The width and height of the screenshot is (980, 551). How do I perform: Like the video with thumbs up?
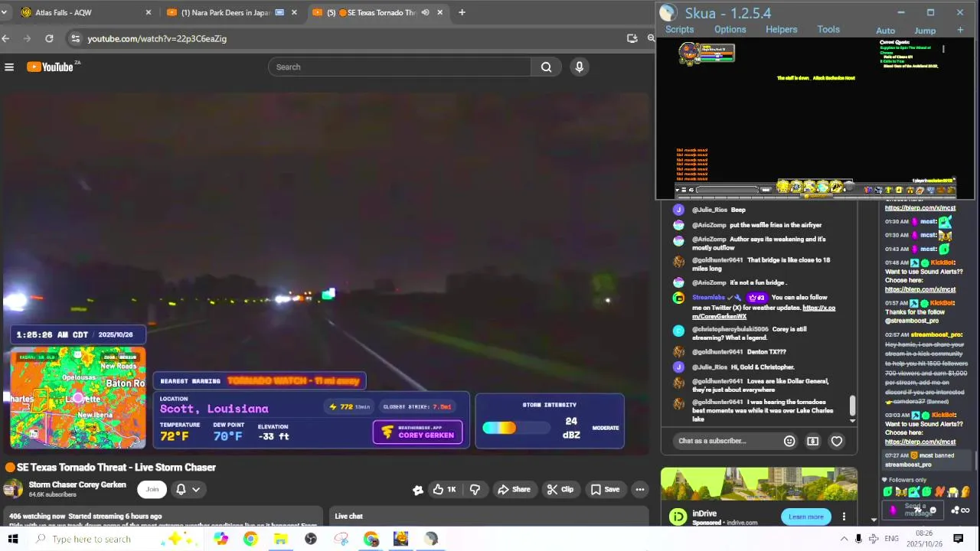pos(443,490)
